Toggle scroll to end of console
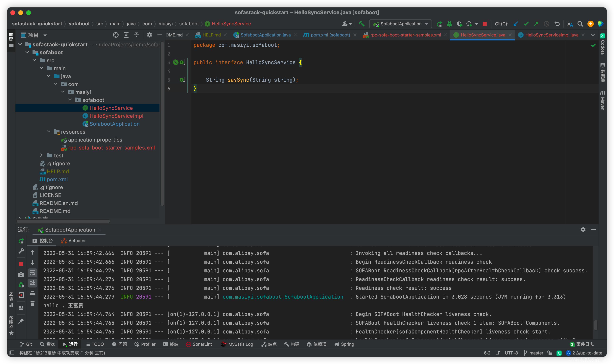Viewport: 614px width, 364px height. (32, 283)
